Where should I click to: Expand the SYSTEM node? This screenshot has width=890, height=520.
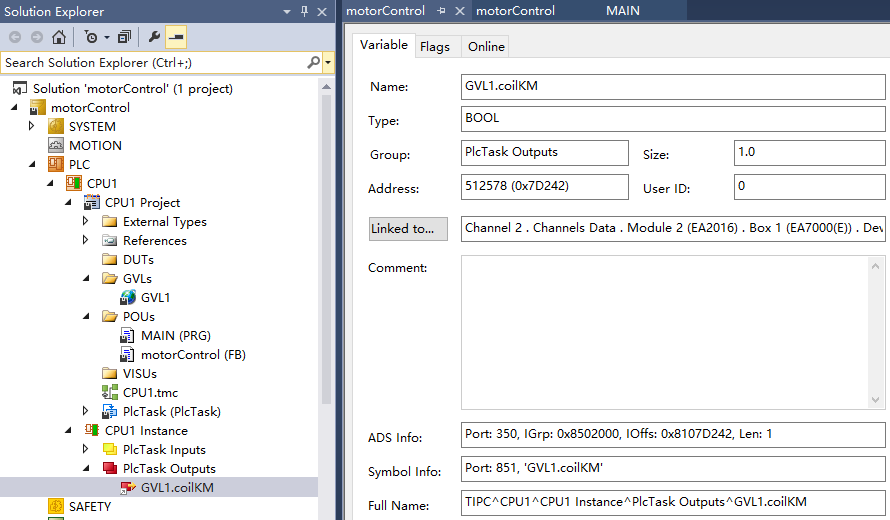coord(31,126)
